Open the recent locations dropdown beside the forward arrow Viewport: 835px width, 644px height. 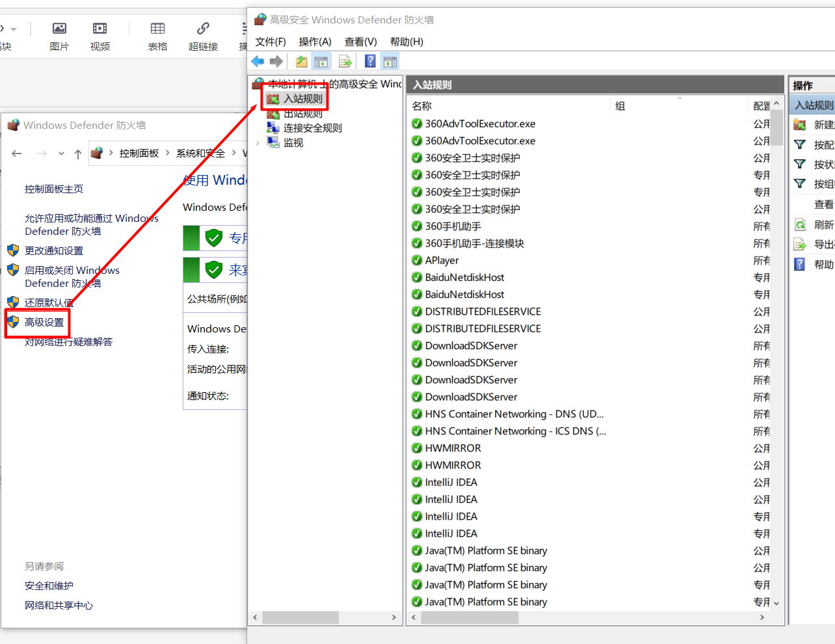pos(61,154)
